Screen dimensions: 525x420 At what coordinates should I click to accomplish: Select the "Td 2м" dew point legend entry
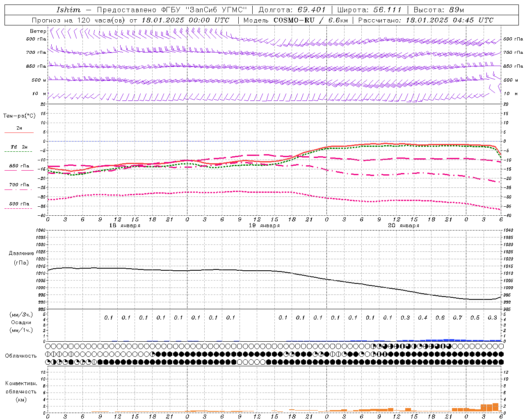click(x=19, y=147)
